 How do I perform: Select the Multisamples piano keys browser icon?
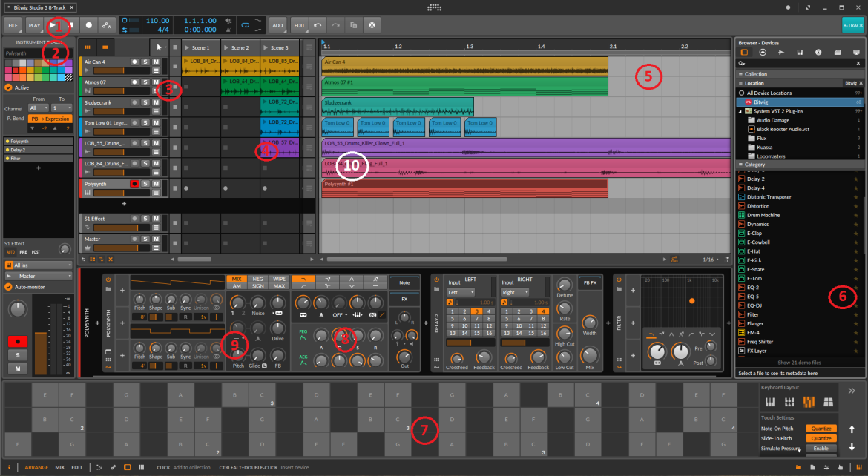click(800, 53)
